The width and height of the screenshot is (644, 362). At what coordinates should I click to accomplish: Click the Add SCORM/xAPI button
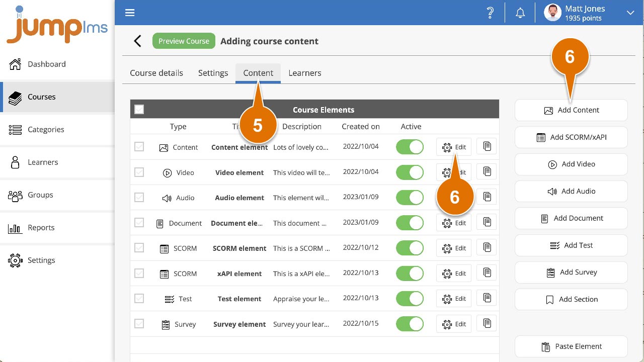click(x=571, y=137)
